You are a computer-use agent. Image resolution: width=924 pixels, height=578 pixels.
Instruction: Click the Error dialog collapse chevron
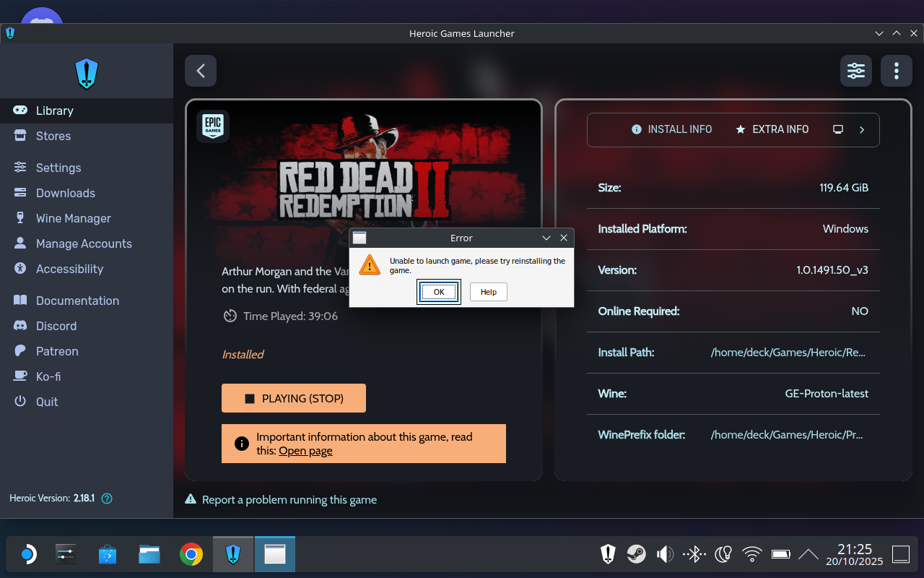pyautogui.click(x=546, y=238)
